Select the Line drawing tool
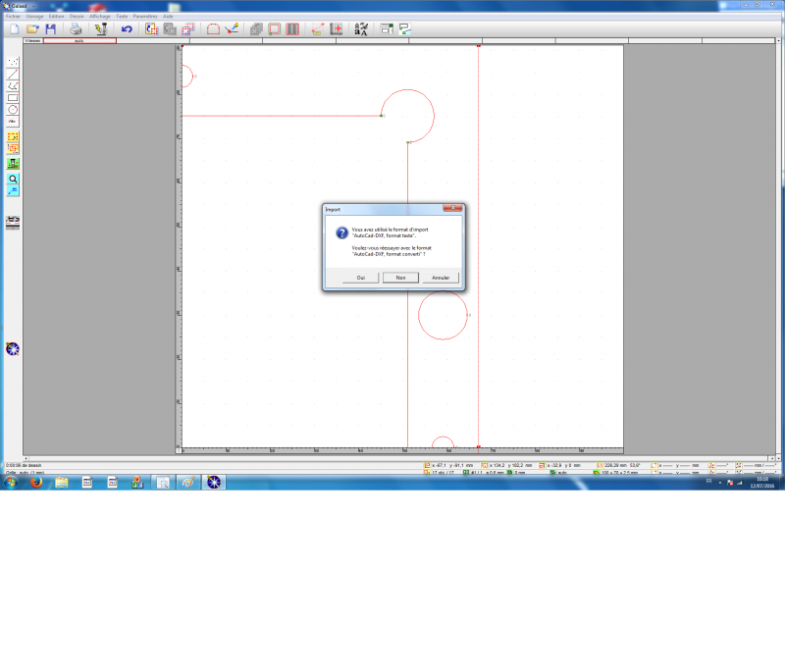 pos(13,74)
